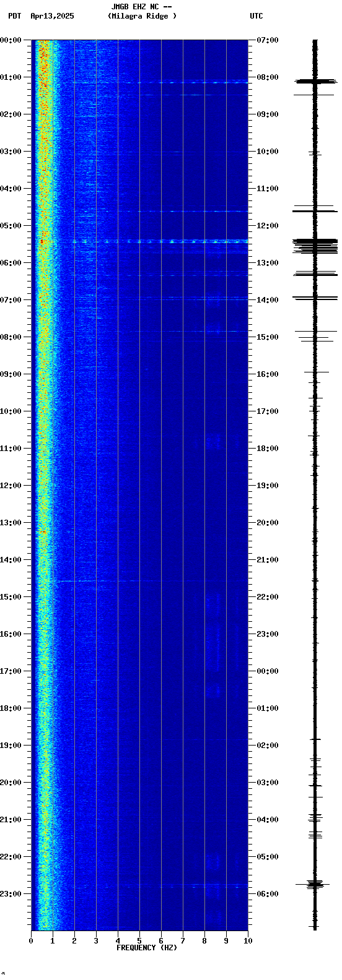
Task: Select frequency axis tick label "2"
Action: 74,941
